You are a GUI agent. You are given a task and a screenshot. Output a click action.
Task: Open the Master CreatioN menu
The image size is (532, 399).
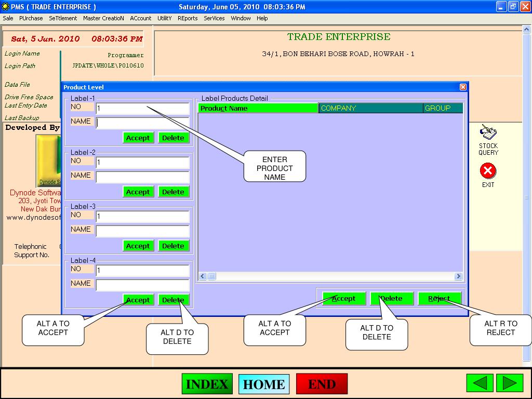coord(103,18)
